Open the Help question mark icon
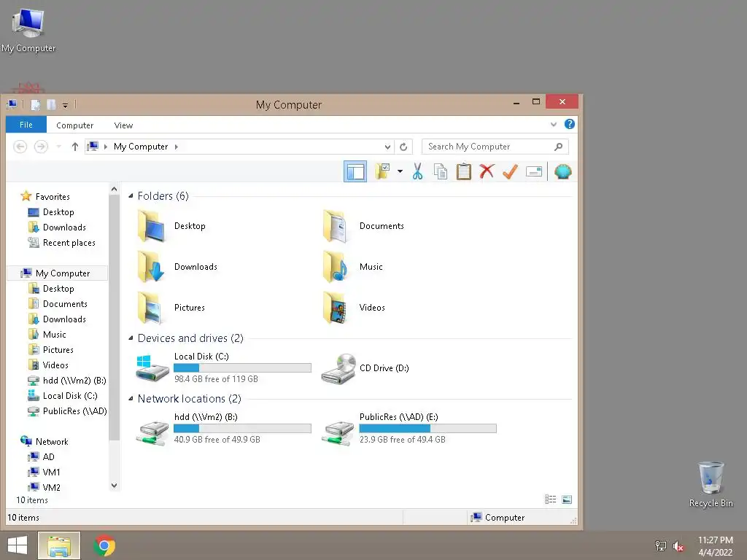The width and height of the screenshot is (747, 560). coord(569,124)
